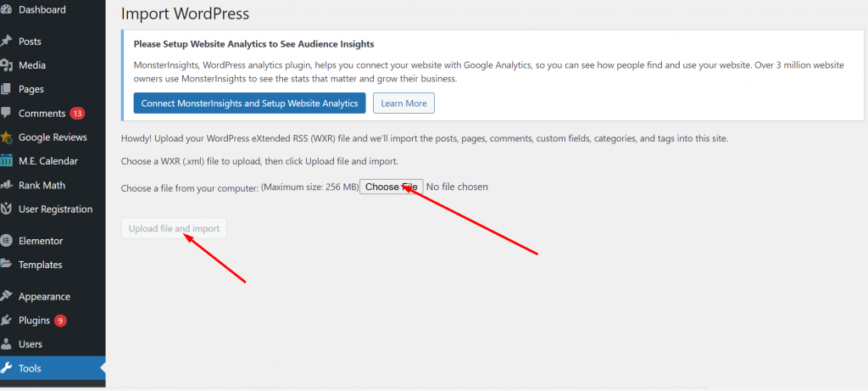The height and width of the screenshot is (391, 868).
Task: Click the Dashboard gauge icon
Action: point(6,10)
